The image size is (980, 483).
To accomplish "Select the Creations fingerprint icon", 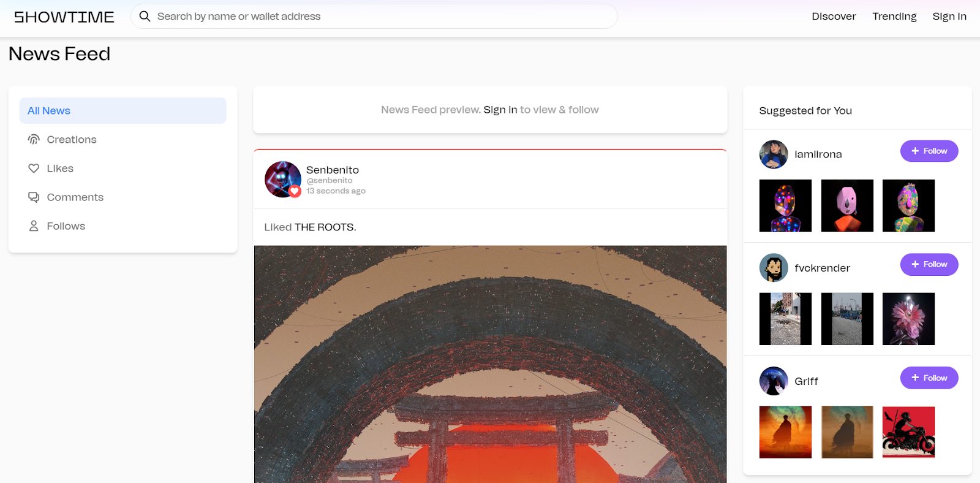I will pos(34,140).
